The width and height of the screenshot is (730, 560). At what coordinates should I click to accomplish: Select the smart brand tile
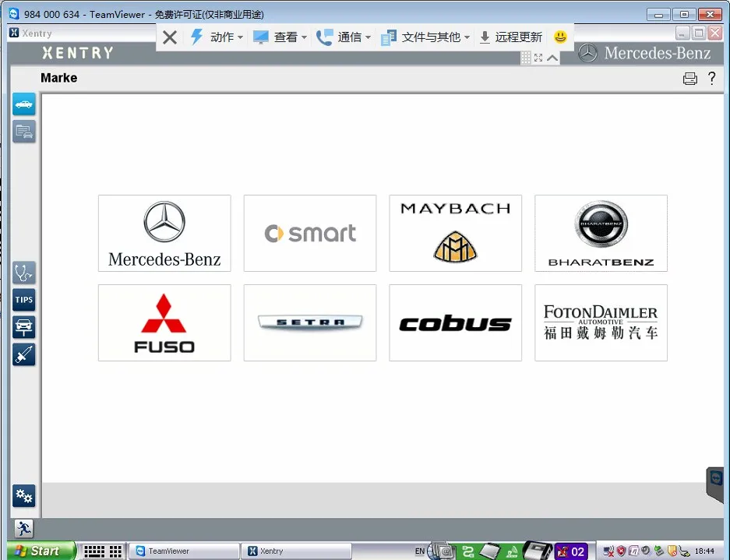pyautogui.click(x=310, y=233)
